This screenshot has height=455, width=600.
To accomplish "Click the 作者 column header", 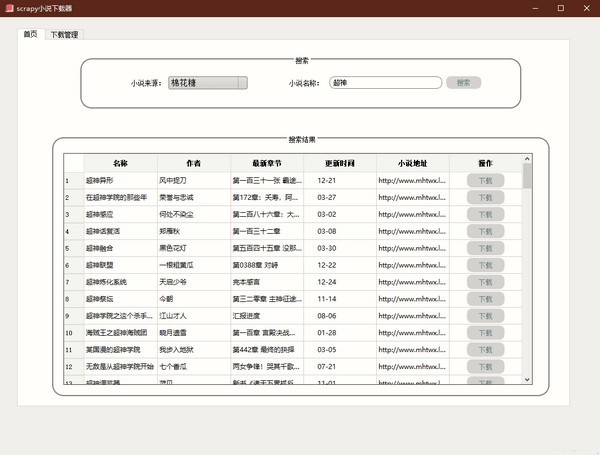I will click(x=194, y=163).
